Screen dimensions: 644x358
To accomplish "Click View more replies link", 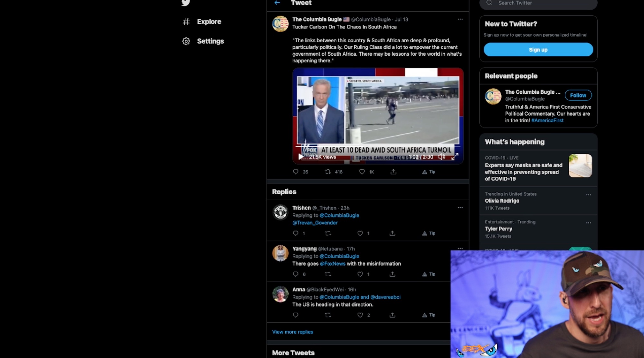I will point(292,332).
